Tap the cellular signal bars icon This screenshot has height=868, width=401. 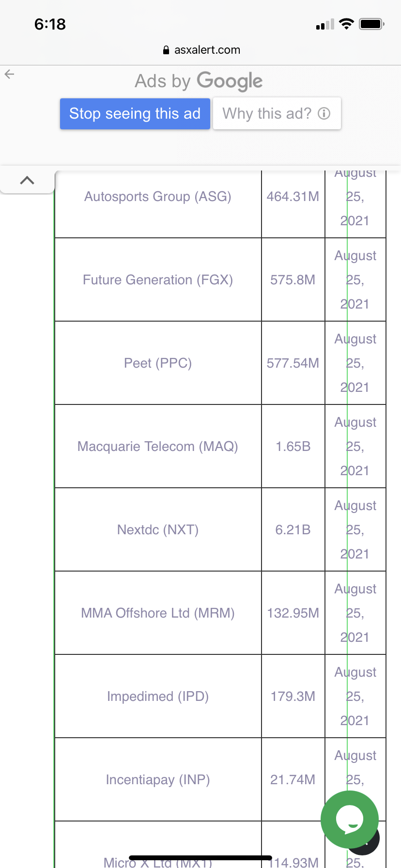point(325,24)
